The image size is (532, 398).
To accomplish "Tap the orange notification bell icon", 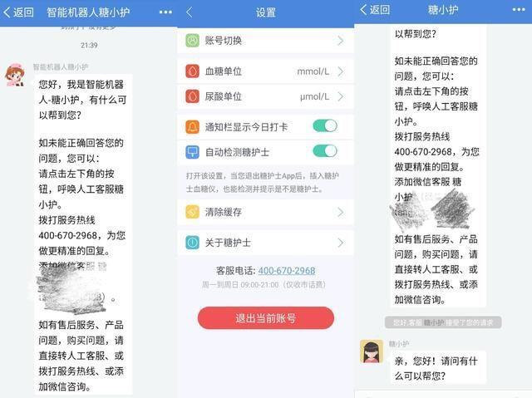I will [x=192, y=127].
